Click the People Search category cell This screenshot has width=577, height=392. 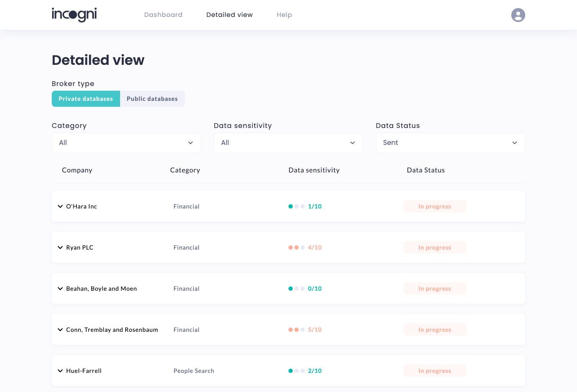click(x=194, y=371)
